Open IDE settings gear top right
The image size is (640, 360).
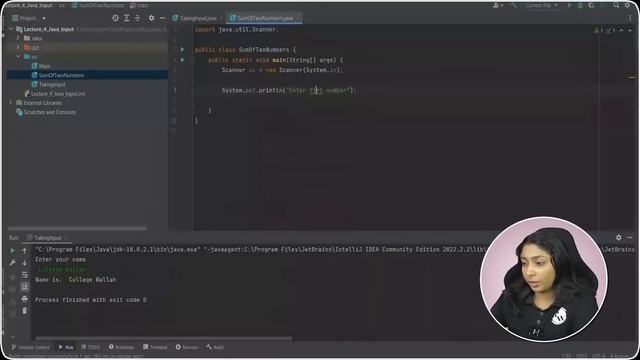[x=627, y=5]
